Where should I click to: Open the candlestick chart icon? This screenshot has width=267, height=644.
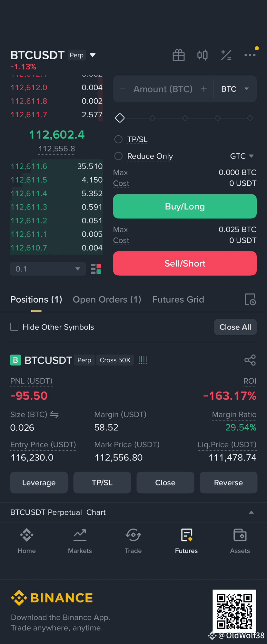click(x=203, y=55)
